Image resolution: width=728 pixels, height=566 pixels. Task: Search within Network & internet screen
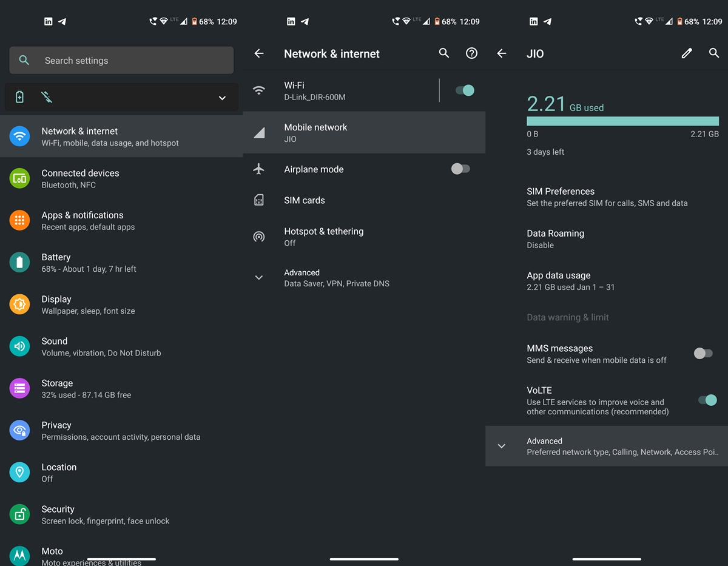(x=444, y=53)
